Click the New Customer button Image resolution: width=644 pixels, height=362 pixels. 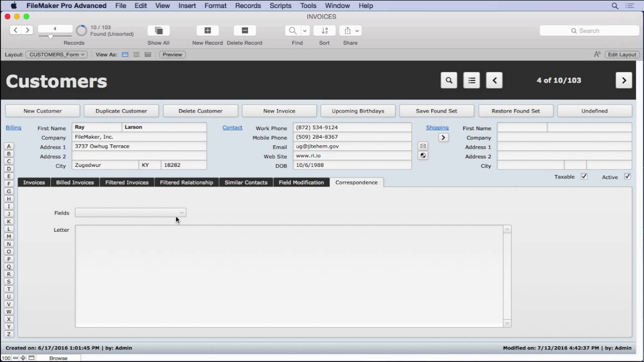[43, 111]
